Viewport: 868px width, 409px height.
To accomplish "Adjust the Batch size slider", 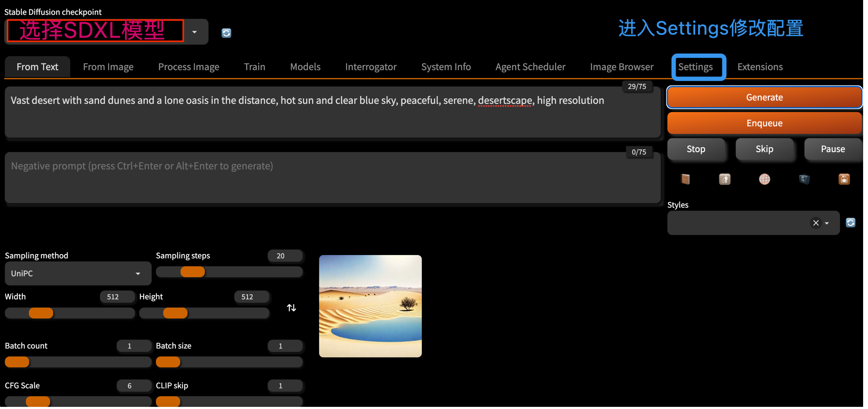I will [229, 362].
